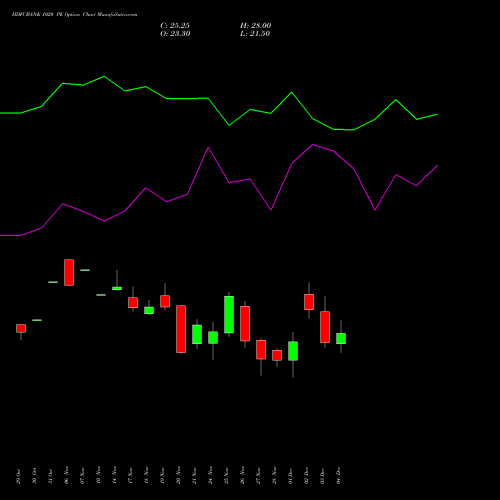Click the HDFCBANK PE Options chart title
Image resolution: width=500 pixels, height=500 pixels.
point(74,15)
